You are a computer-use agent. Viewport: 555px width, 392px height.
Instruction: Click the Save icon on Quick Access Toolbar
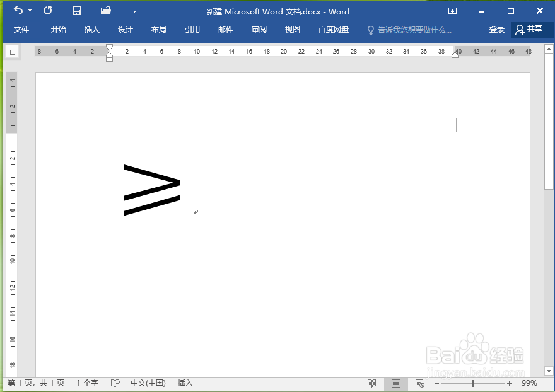(x=77, y=11)
